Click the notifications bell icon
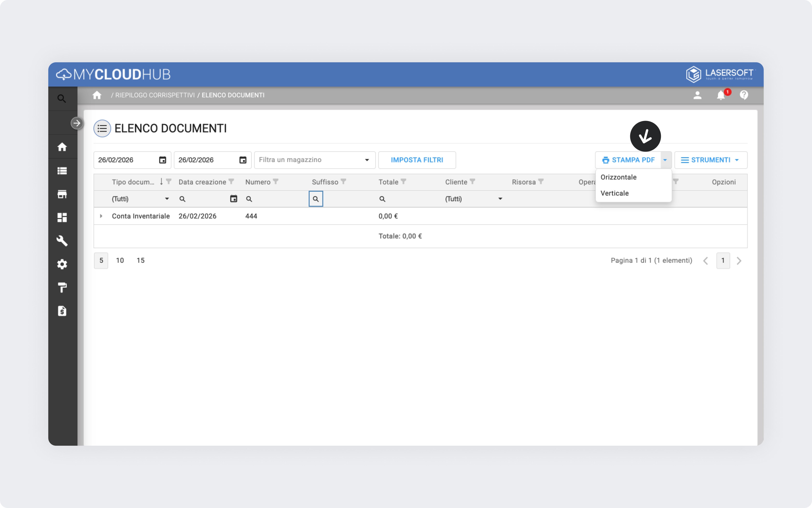This screenshot has height=508, width=812. click(720, 95)
